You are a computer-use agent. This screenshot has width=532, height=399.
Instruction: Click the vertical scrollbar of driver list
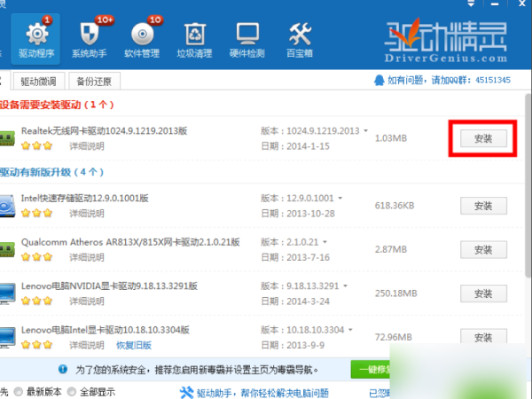point(528,186)
